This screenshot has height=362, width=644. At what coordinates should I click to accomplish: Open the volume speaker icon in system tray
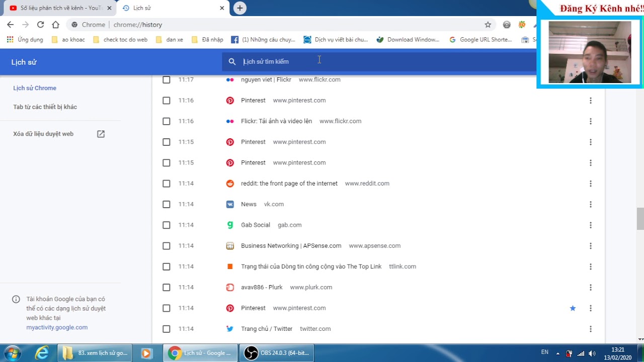pyautogui.click(x=592, y=353)
